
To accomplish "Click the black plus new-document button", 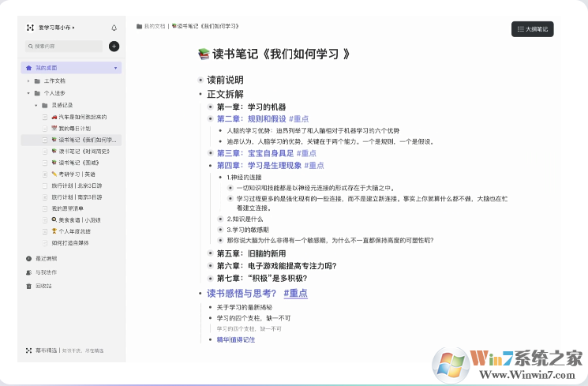I will [114, 47].
